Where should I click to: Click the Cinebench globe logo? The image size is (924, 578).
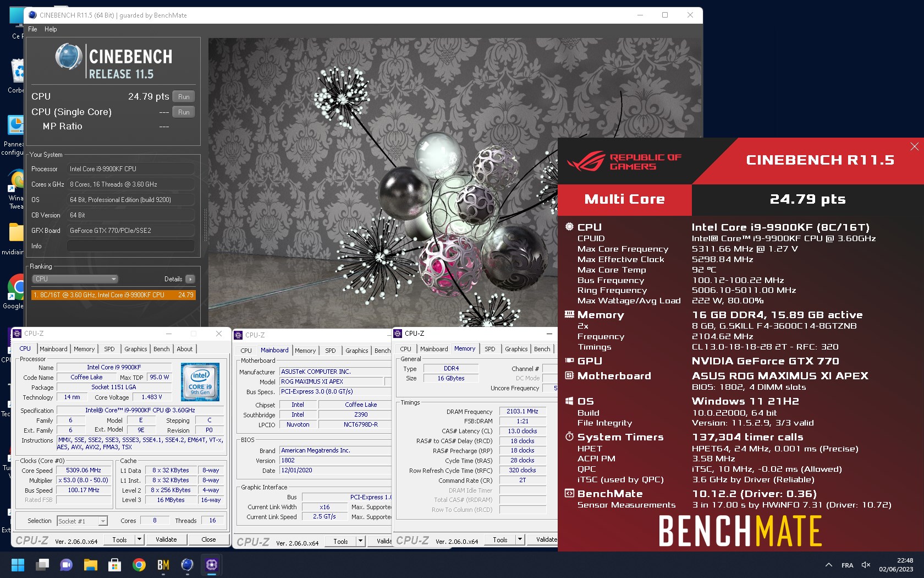tap(69, 57)
